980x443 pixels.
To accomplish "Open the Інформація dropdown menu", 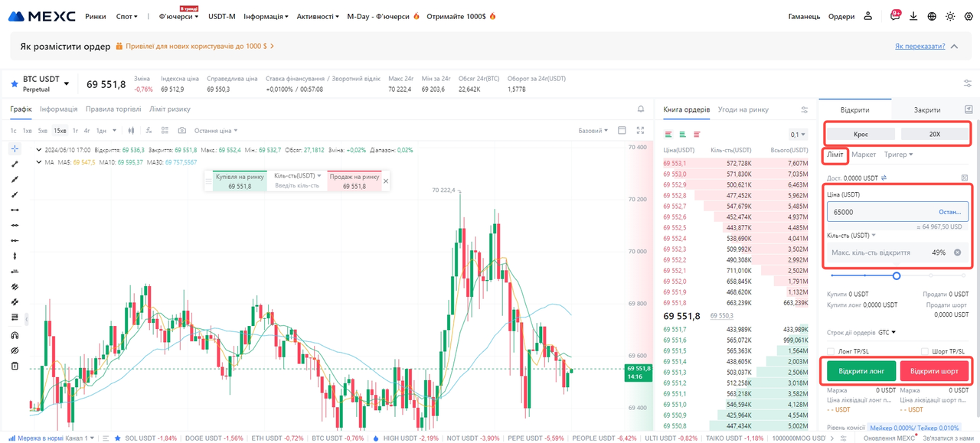I will 266,16.
